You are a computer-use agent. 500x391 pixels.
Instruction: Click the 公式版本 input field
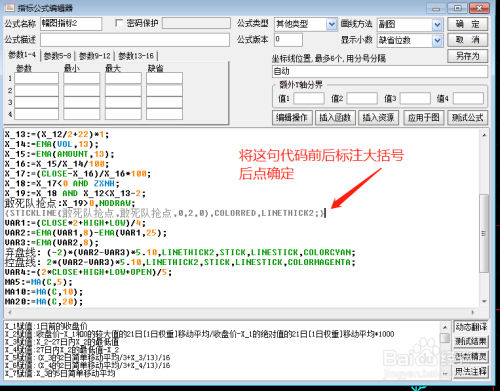(x=288, y=40)
